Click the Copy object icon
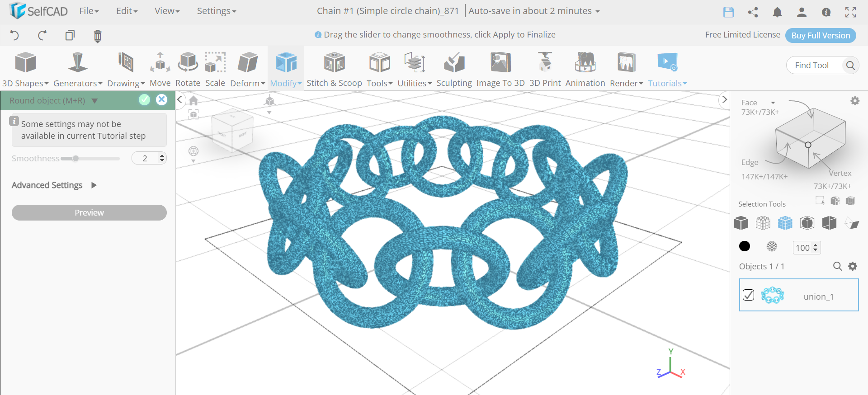868x395 pixels. 70,35
